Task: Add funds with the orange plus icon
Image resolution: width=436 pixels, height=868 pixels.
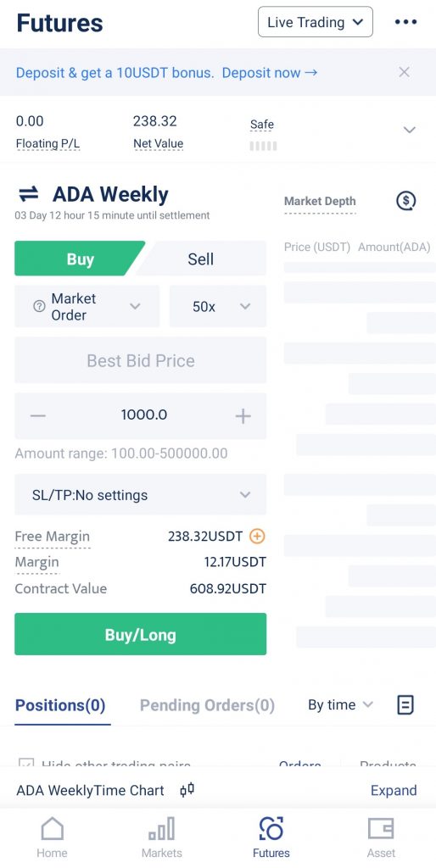Action: (257, 536)
